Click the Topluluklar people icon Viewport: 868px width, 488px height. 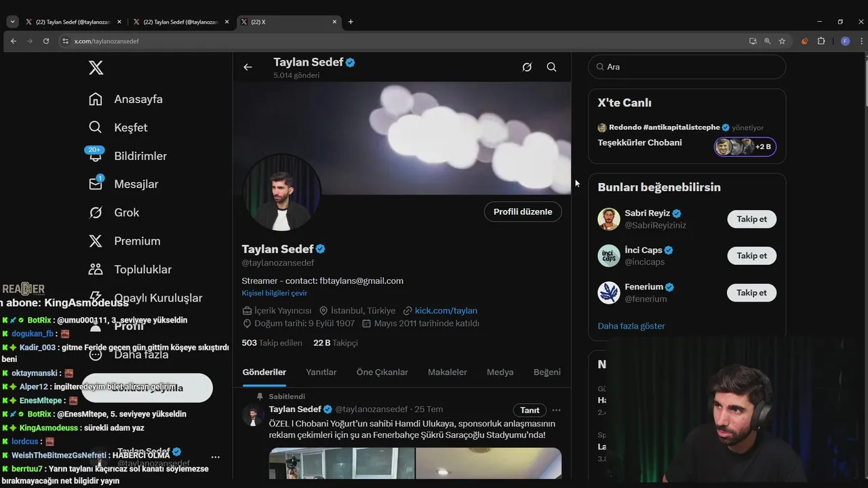pyautogui.click(x=96, y=270)
